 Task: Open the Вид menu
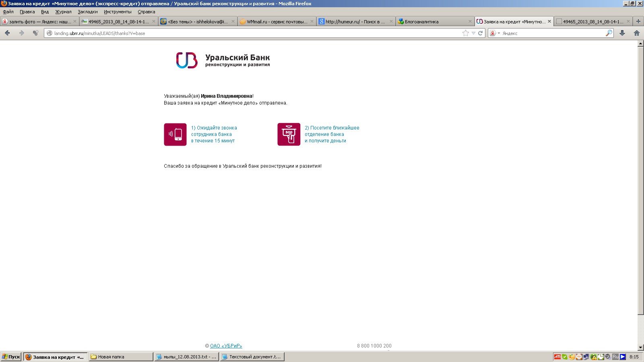[45, 12]
